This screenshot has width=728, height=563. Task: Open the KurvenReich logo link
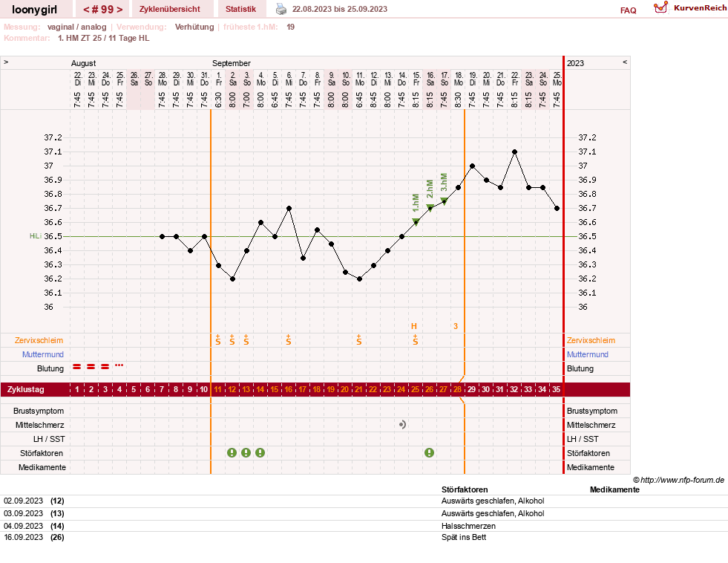tap(690, 8)
